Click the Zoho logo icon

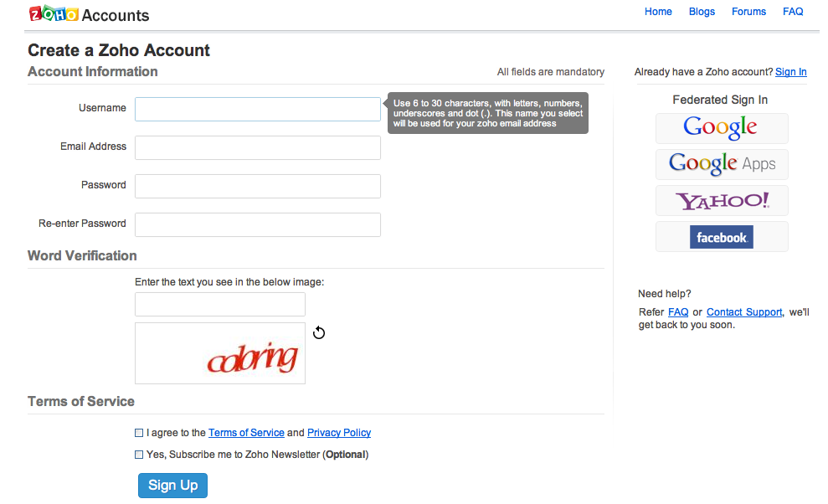(x=54, y=13)
